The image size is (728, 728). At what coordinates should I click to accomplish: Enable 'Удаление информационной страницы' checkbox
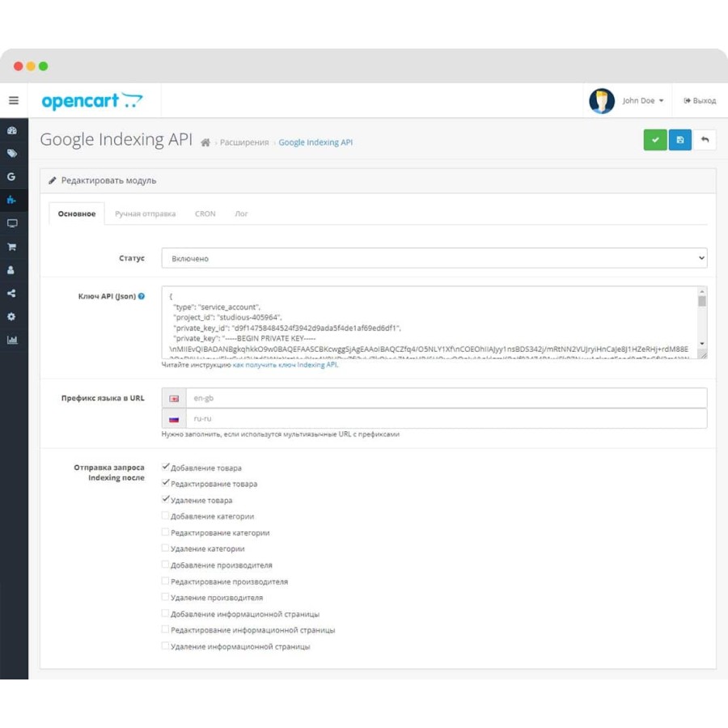coord(165,645)
